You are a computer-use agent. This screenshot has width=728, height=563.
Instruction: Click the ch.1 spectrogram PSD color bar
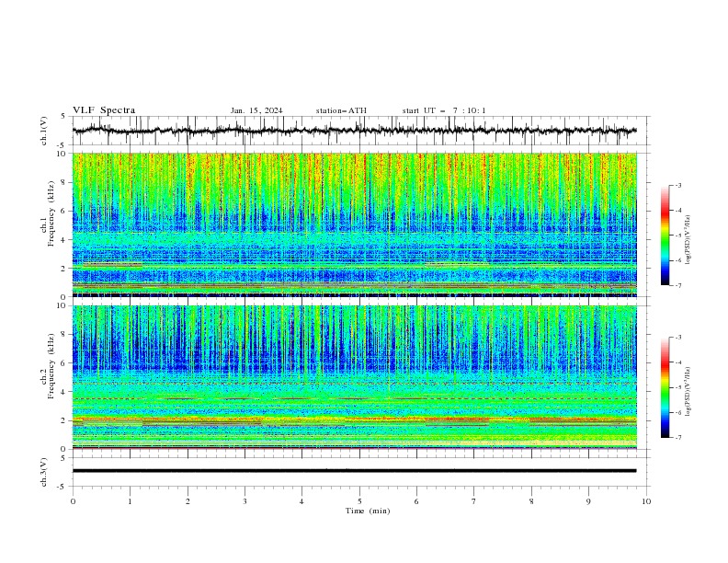[x=665, y=236]
